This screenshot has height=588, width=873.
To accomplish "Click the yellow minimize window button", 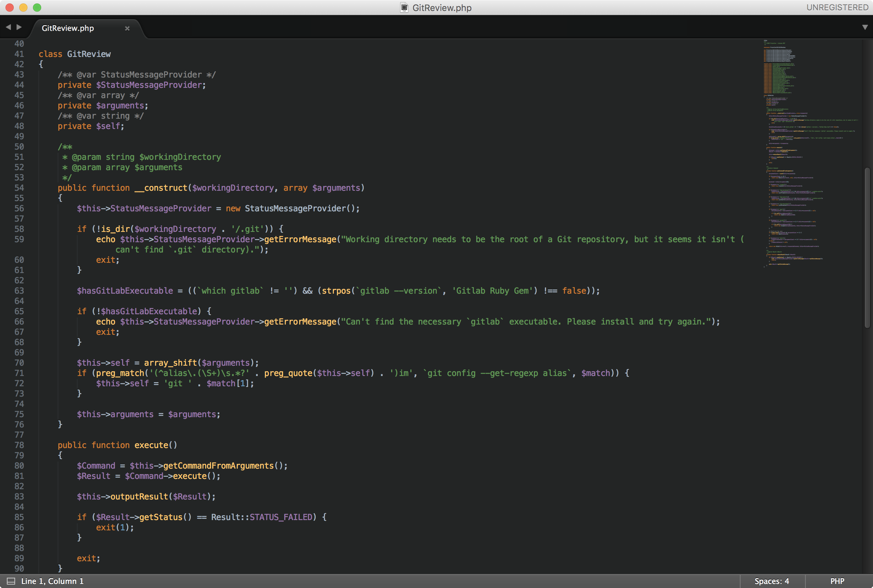I will tap(23, 8).
